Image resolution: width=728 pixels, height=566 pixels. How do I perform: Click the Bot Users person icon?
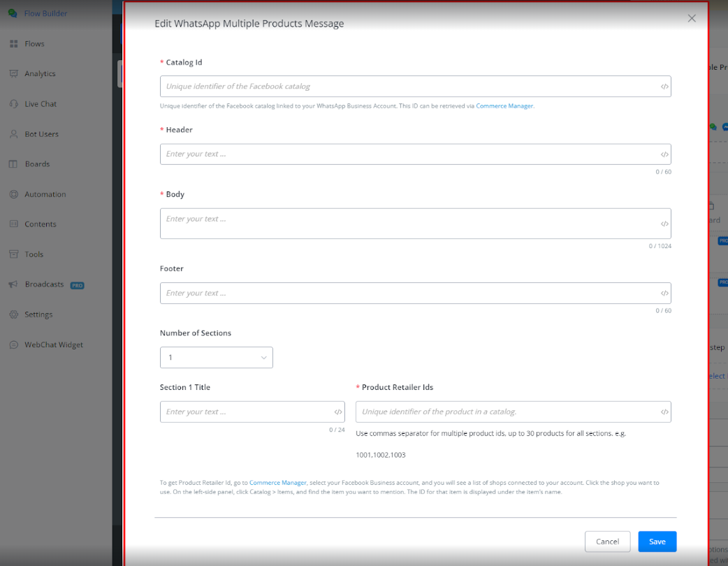[x=13, y=134]
